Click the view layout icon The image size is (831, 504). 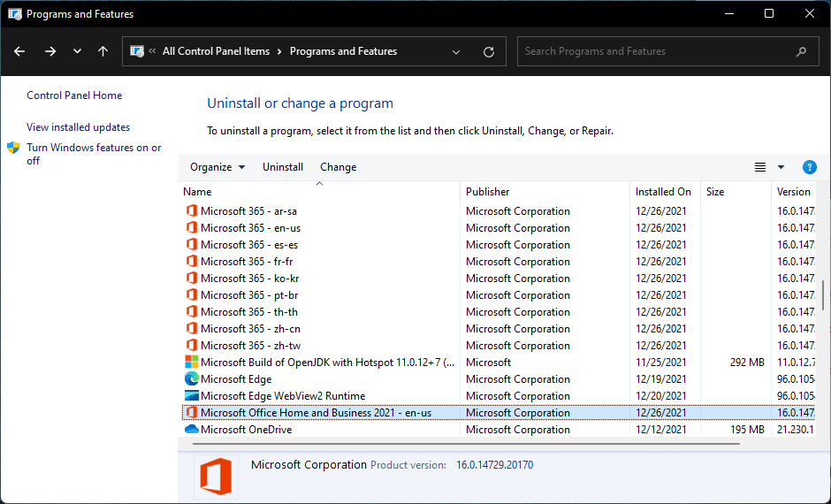click(x=760, y=167)
